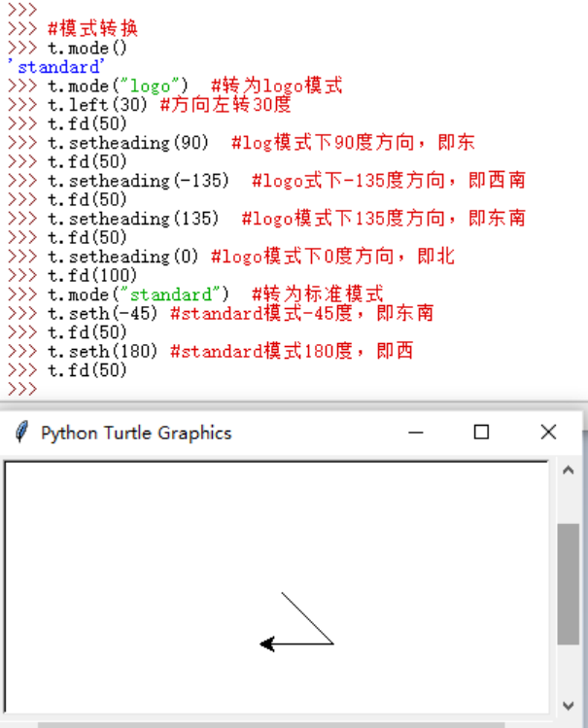Click the turtle arrowhead on the canvas
Viewport: 588px width, 728px height.
[267, 644]
